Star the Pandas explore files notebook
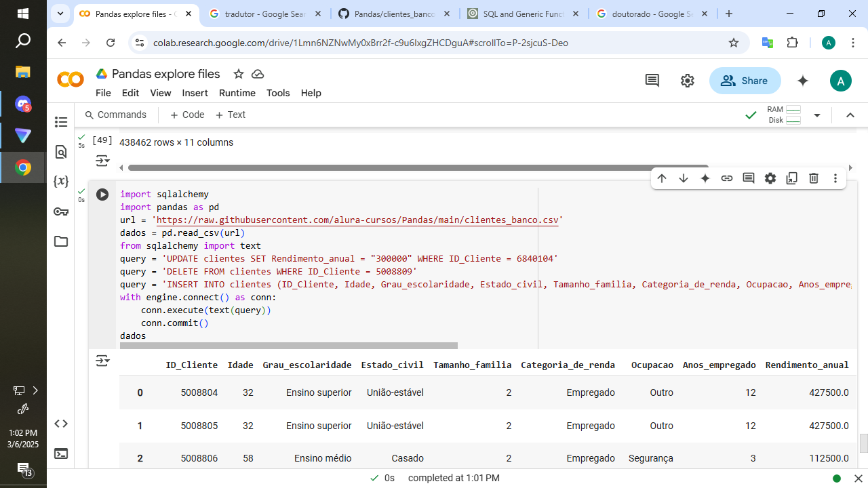Viewport: 868px width, 488px height. [238, 74]
